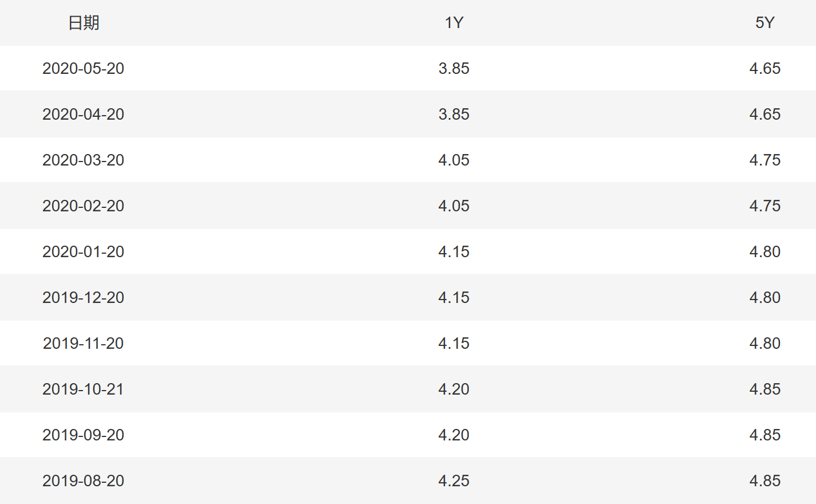
Task: Click the 5Y value for 2020-03-20
Action: pos(765,160)
